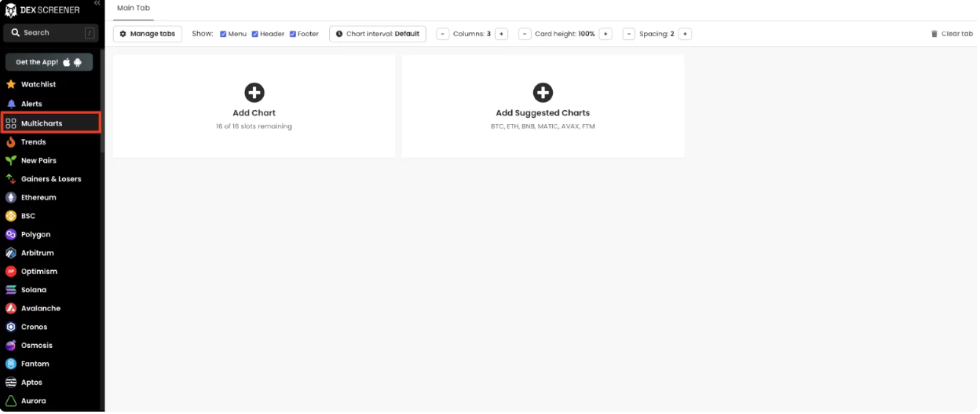Uncheck the Menu checkbox

(224, 34)
